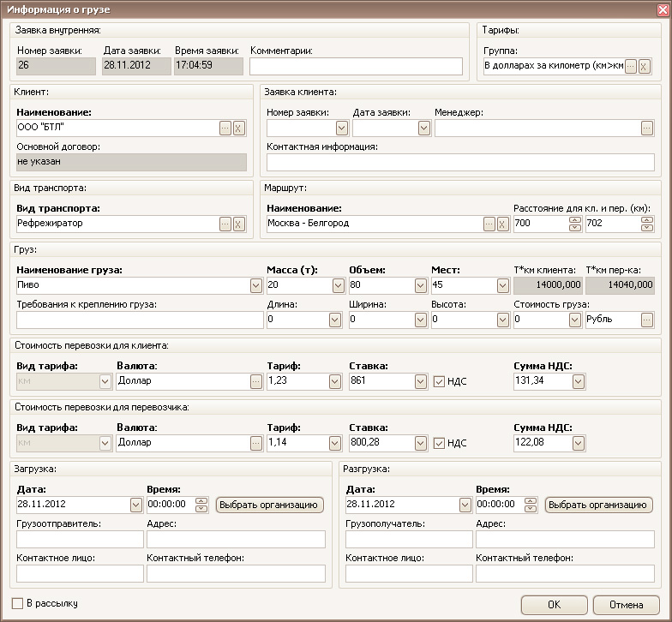
Task: Toggle the НДС checkbox for client cost
Action: (x=440, y=381)
